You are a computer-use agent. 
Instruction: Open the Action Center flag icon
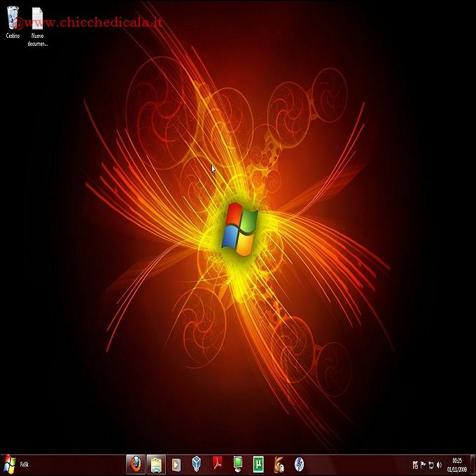coord(423,465)
